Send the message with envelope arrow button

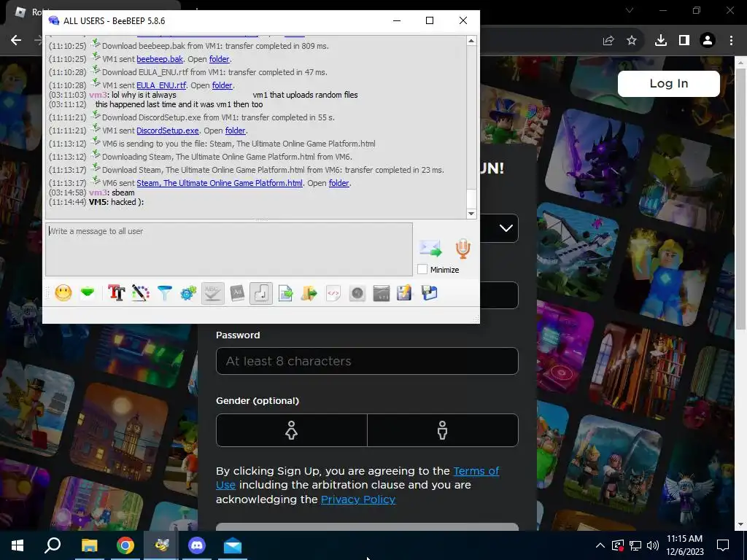430,248
